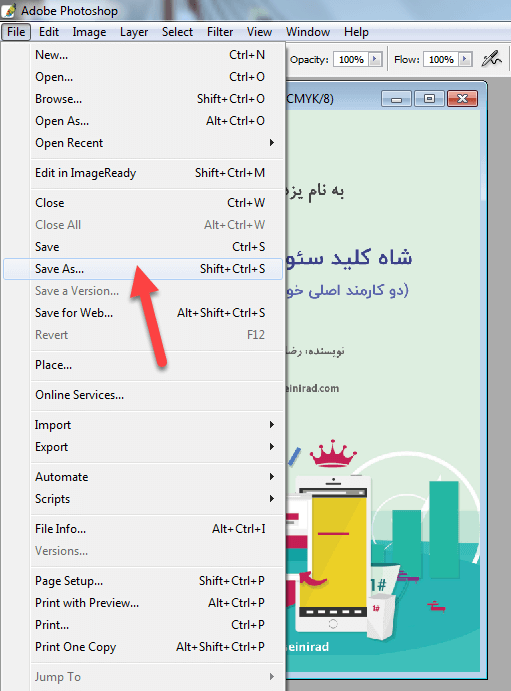Expand the Open Recent submenu
The image size is (511, 691).
(143, 143)
